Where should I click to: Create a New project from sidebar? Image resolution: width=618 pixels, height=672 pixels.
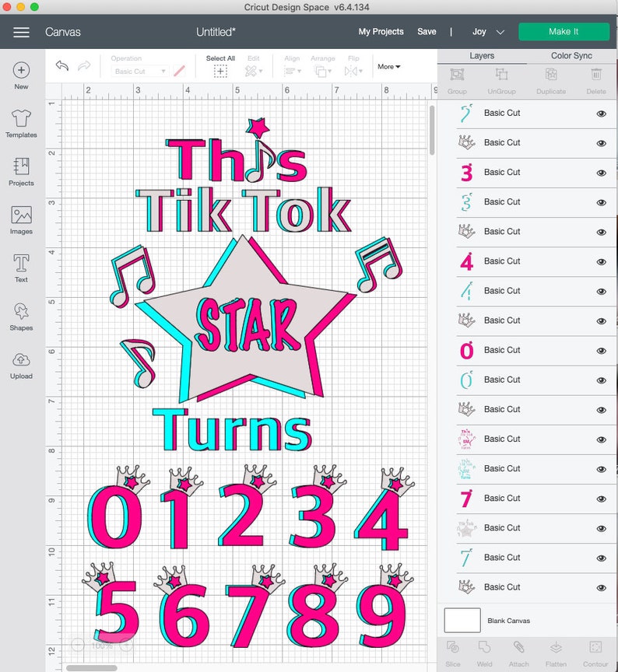[x=21, y=76]
